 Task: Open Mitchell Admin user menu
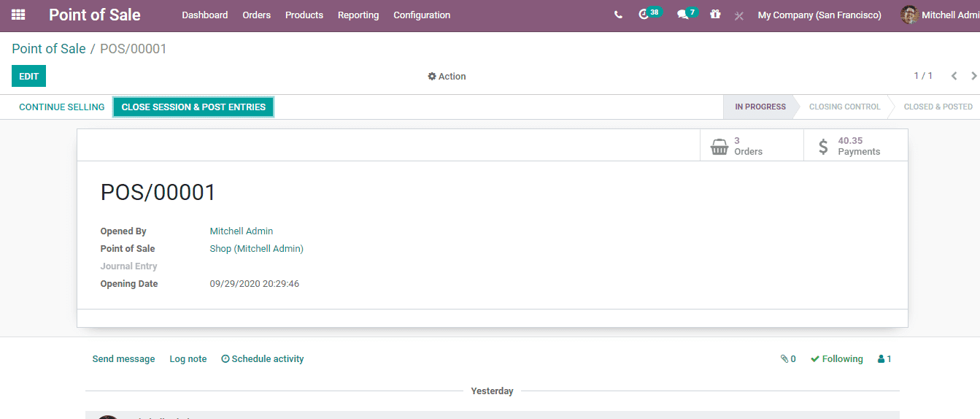pyautogui.click(x=940, y=15)
